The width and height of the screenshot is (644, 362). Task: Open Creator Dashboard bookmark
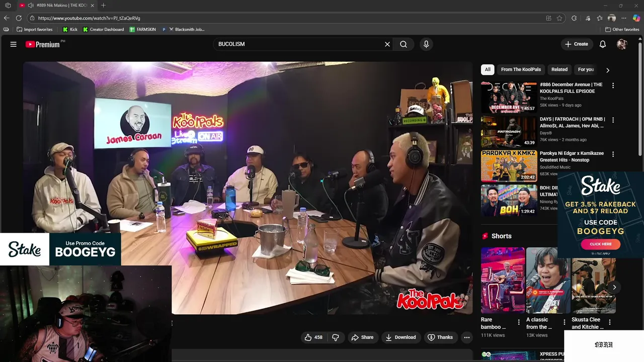tap(103, 29)
